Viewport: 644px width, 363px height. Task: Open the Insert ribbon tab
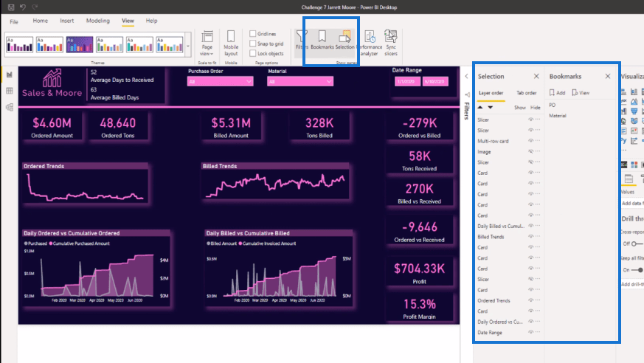[66, 21]
